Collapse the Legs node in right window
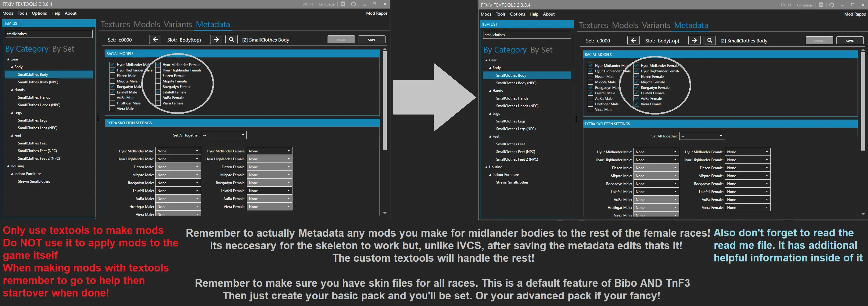Viewport: 868px width, 306px height. point(490,114)
